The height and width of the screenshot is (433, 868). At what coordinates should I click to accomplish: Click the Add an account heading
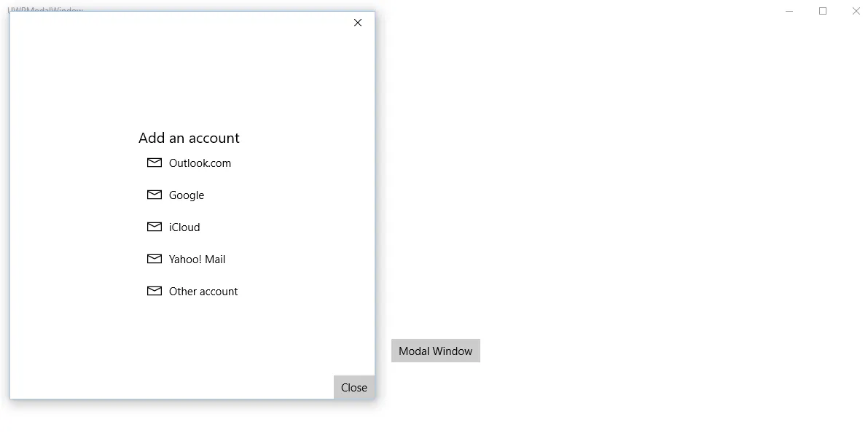(x=189, y=138)
